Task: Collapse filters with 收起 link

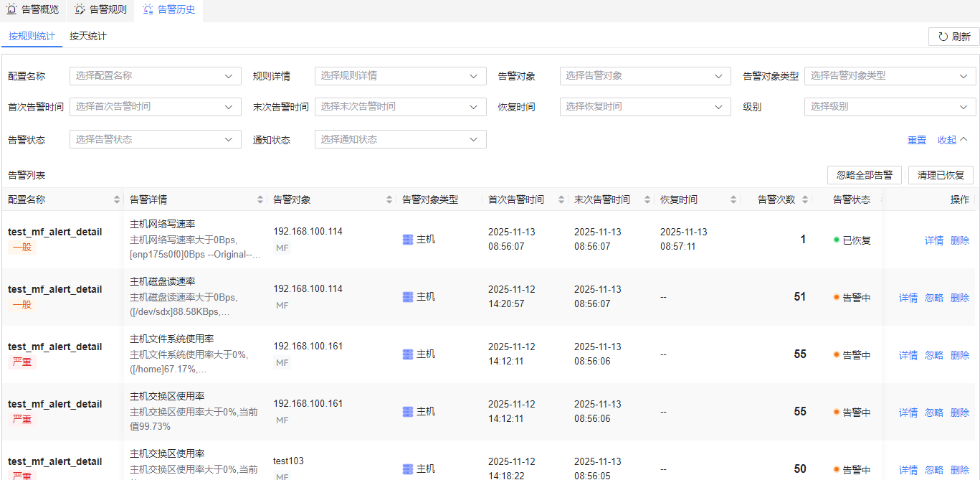Action: point(953,140)
